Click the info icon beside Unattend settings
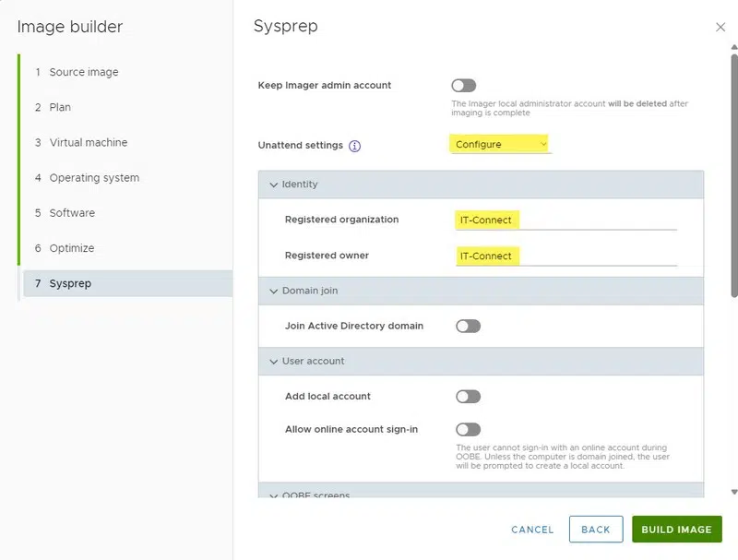Image resolution: width=738 pixels, height=560 pixels. [x=355, y=146]
